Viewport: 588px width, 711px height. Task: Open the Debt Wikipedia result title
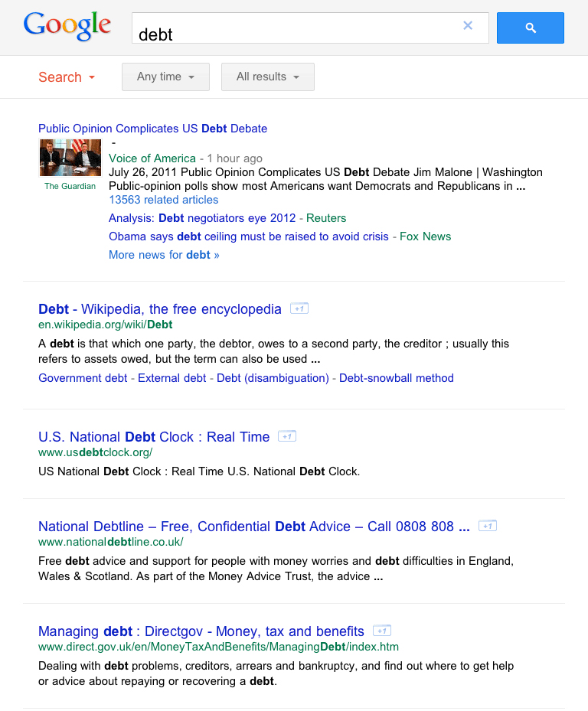tap(160, 309)
